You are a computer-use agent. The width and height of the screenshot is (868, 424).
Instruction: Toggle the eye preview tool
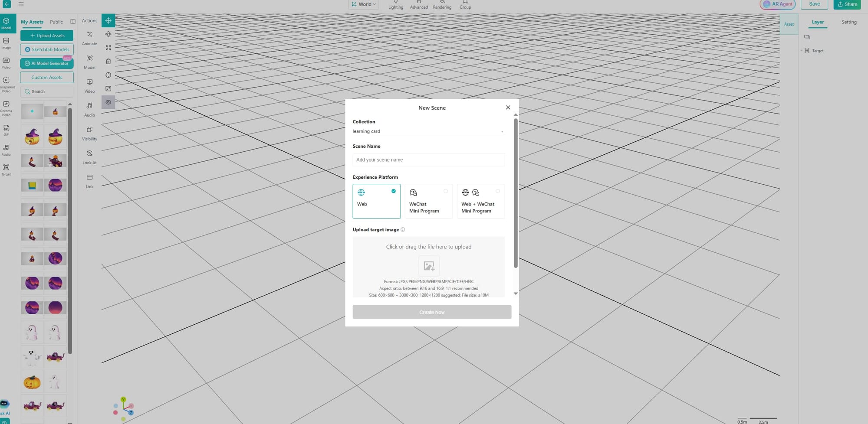pyautogui.click(x=108, y=102)
